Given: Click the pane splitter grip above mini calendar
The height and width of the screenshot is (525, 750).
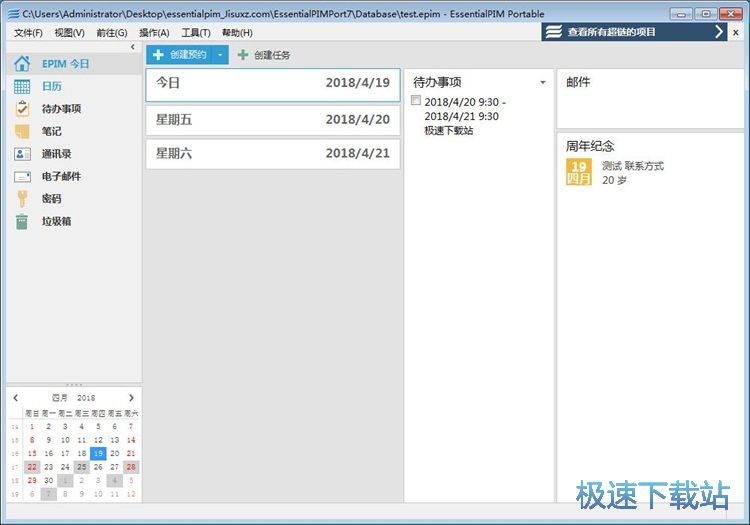Looking at the screenshot, I should [74, 384].
